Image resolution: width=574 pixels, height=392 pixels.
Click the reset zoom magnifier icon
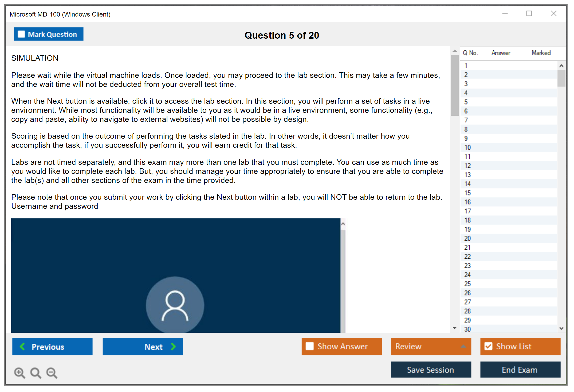(x=35, y=372)
